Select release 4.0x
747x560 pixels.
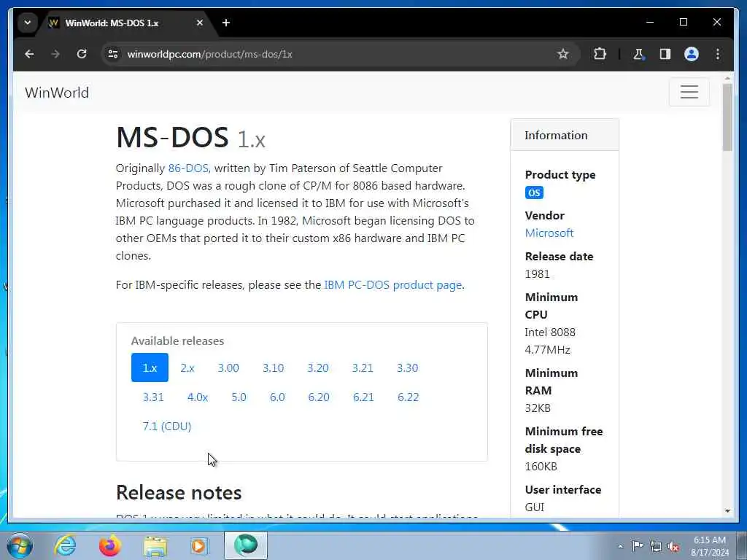[x=198, y=397]
